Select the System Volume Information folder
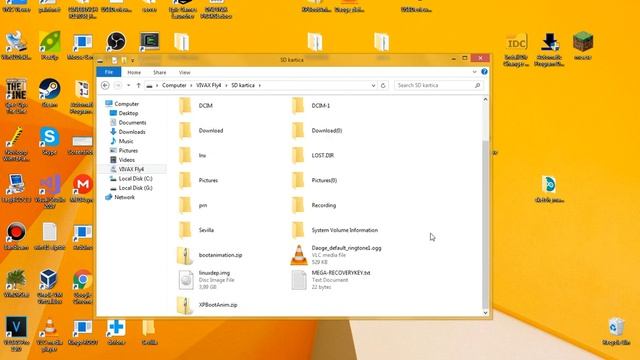 335,230
